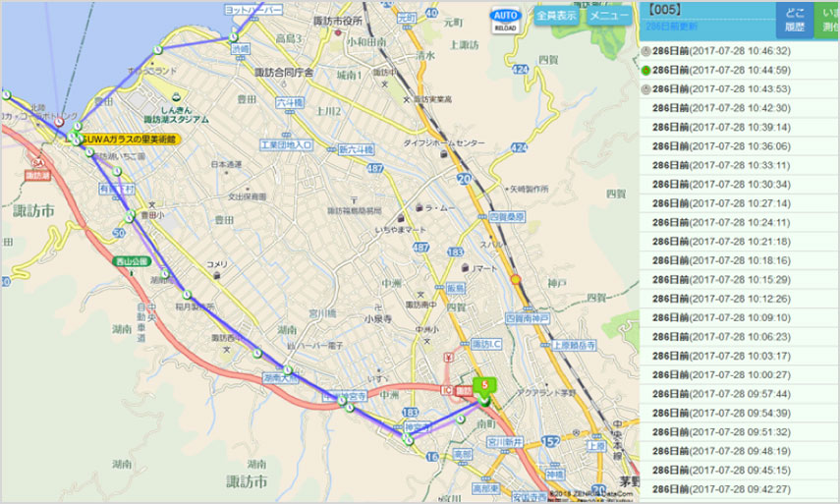This screenshot has height=504, width=840.
Task: Select history entry 2017-07-28 10:33:11
Action: click(739, 165)
